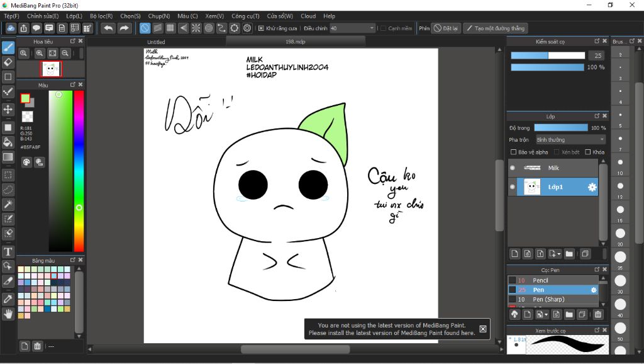The height and width of the screenshot is (364, 644).
Task: Switch to the Untitled tab
Action: pos(156,42)
